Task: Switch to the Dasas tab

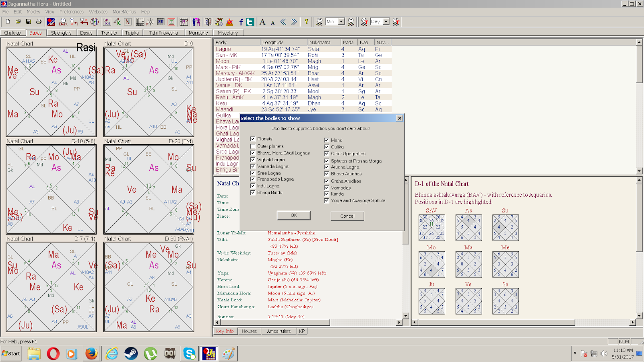Action: click(x=86, y=33)
